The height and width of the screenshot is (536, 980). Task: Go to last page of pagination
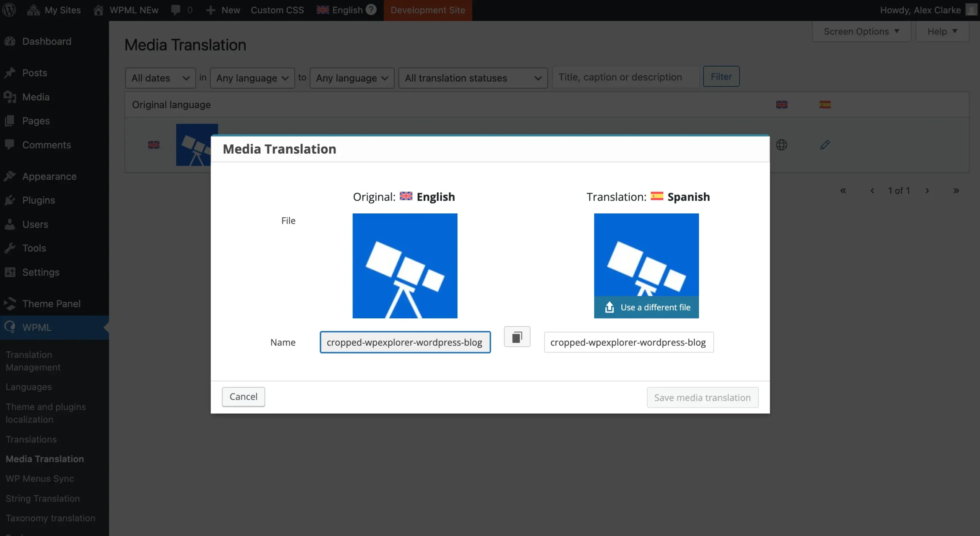(956, 190)
